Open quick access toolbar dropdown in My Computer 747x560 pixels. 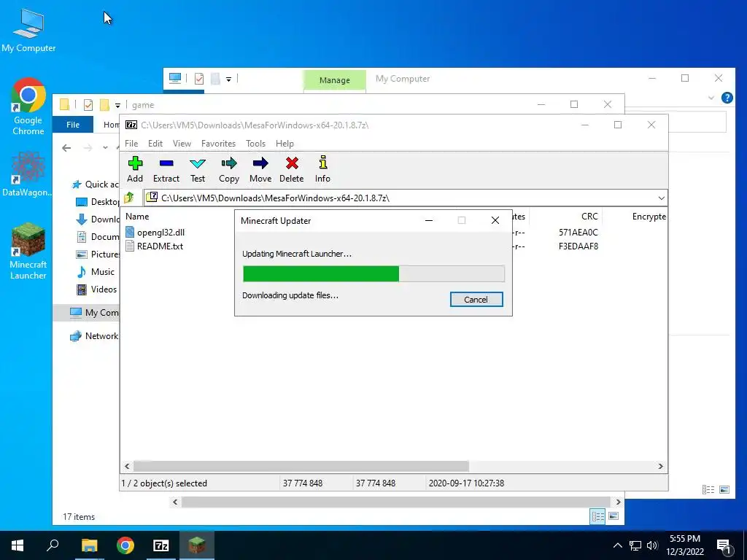[228, 79]
